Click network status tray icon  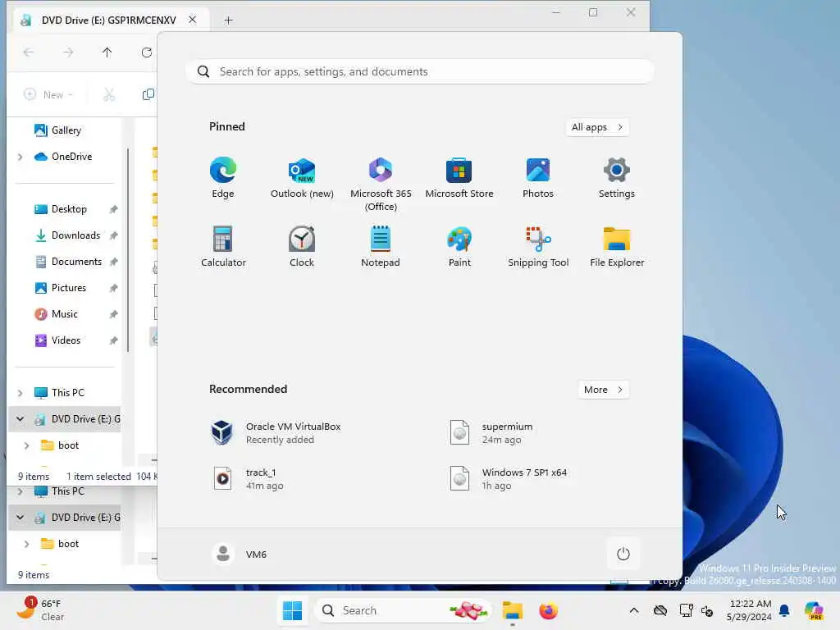(685, 610)
